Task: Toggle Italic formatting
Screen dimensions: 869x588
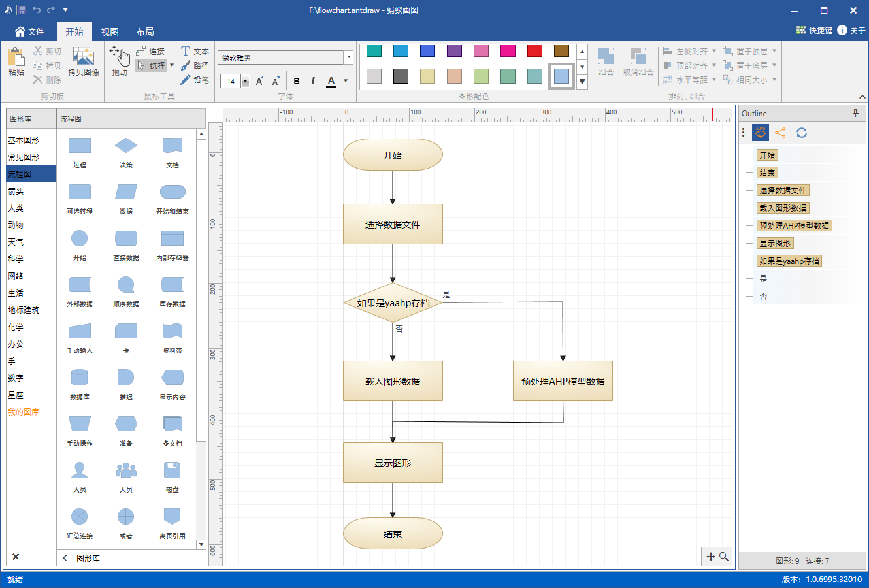Action: tap(313, 81)
